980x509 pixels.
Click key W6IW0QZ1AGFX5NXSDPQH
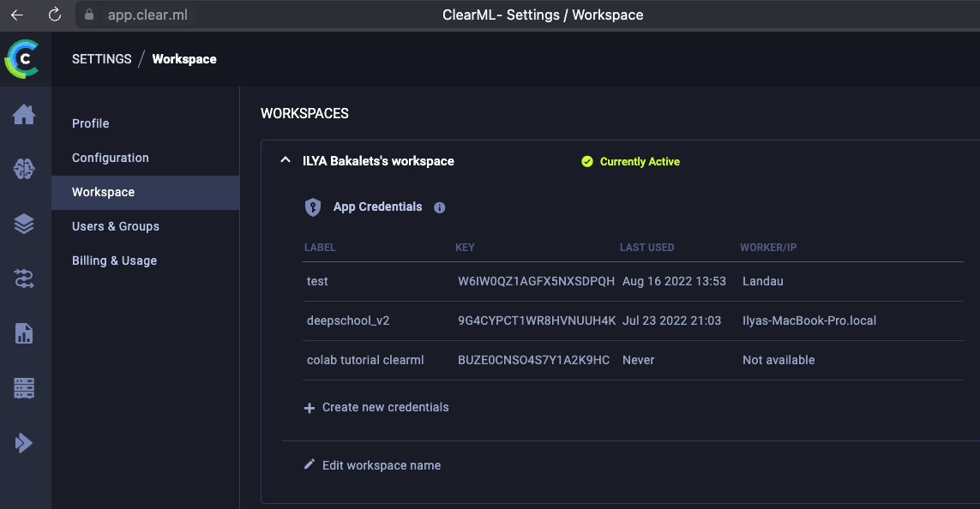[x=536, y=281]
